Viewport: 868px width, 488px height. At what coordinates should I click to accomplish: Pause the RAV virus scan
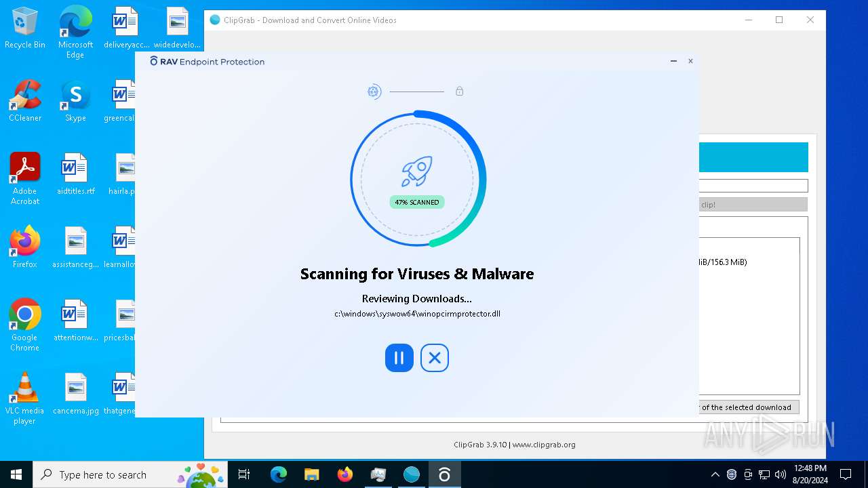[399, 358]
